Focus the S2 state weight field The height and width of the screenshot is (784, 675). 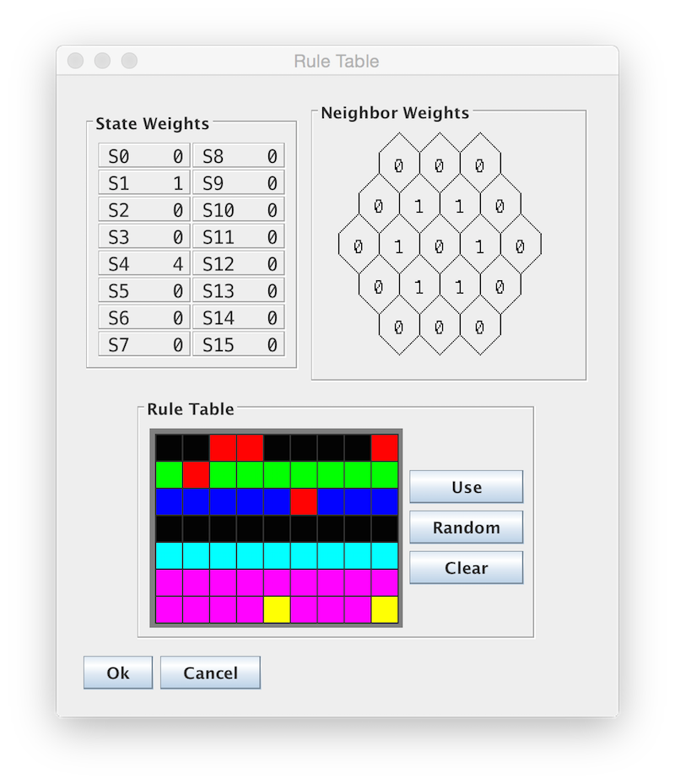point(144,209)
